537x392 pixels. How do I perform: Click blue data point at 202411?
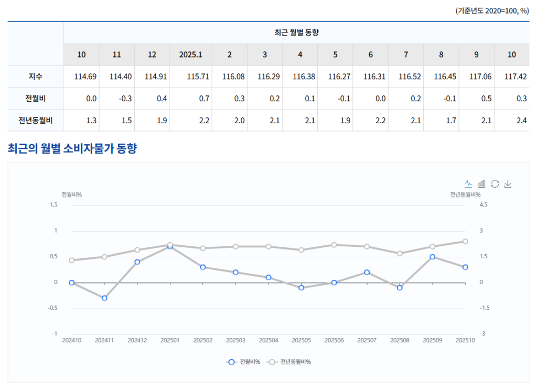104,298
